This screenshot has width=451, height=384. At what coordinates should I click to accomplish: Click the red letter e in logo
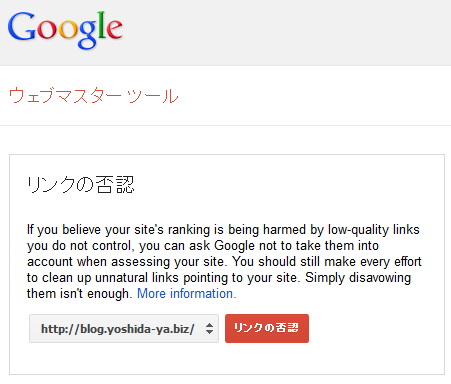(x=114, y=29)
